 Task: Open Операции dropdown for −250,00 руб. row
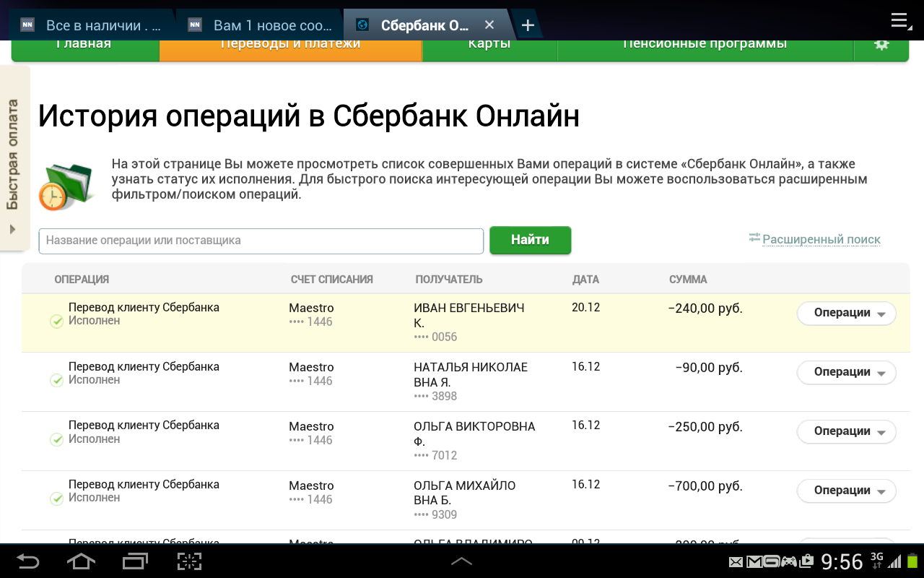coord(846,431)
